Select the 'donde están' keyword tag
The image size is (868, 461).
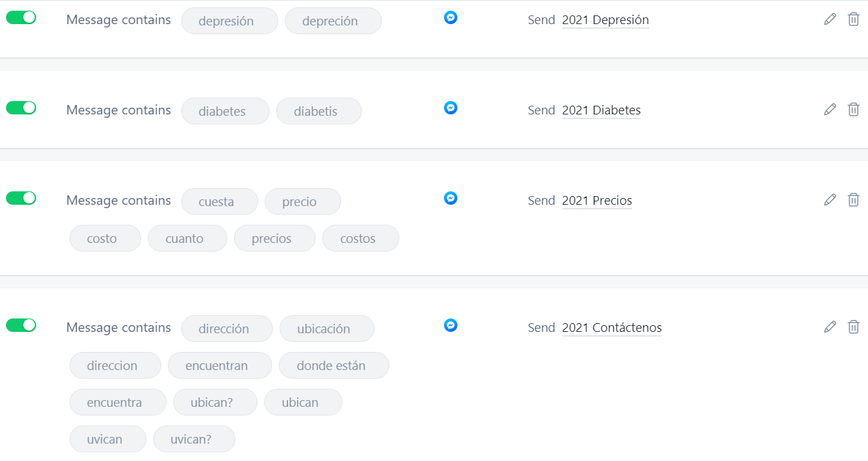pos(334,365)
